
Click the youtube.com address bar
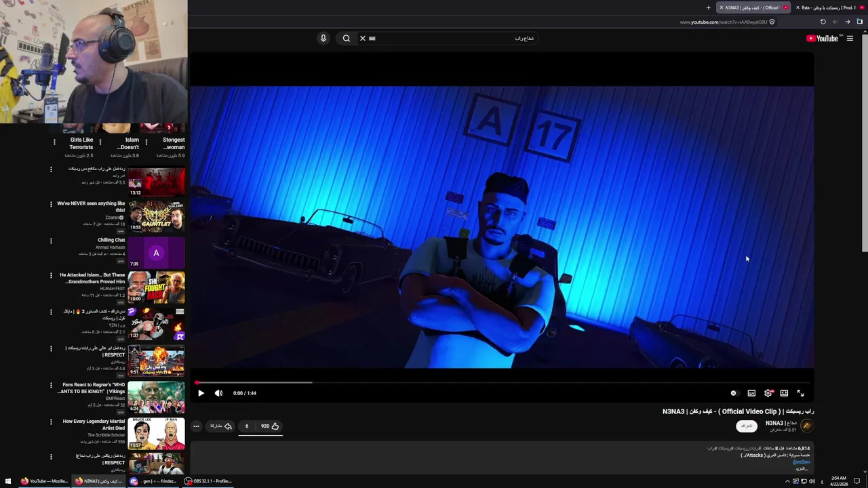tap(724, 22)
